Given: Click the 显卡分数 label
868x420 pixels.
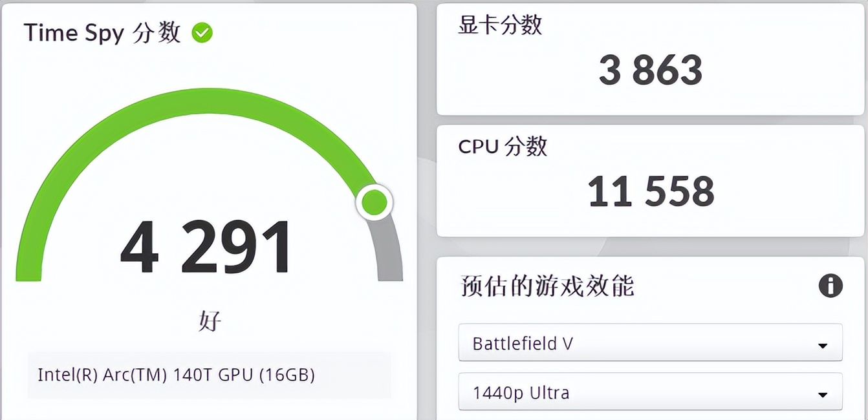Looking at the screenshot, I should pyautogui.click(x=500, y=25).
